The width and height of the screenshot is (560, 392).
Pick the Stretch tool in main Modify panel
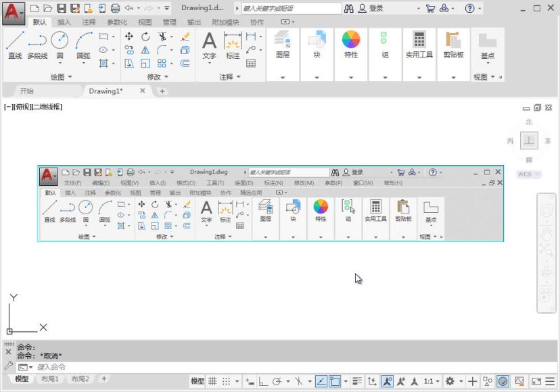click(x=129, y=64)
